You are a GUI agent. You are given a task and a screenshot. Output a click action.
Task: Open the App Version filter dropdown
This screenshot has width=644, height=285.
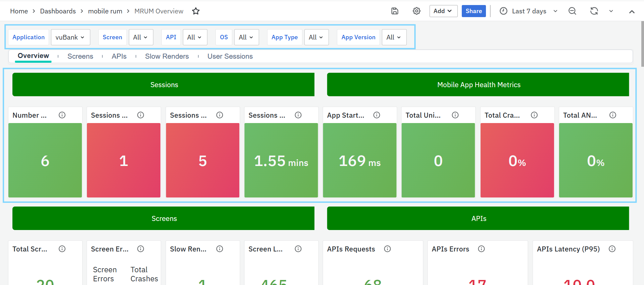coord(394,37)
